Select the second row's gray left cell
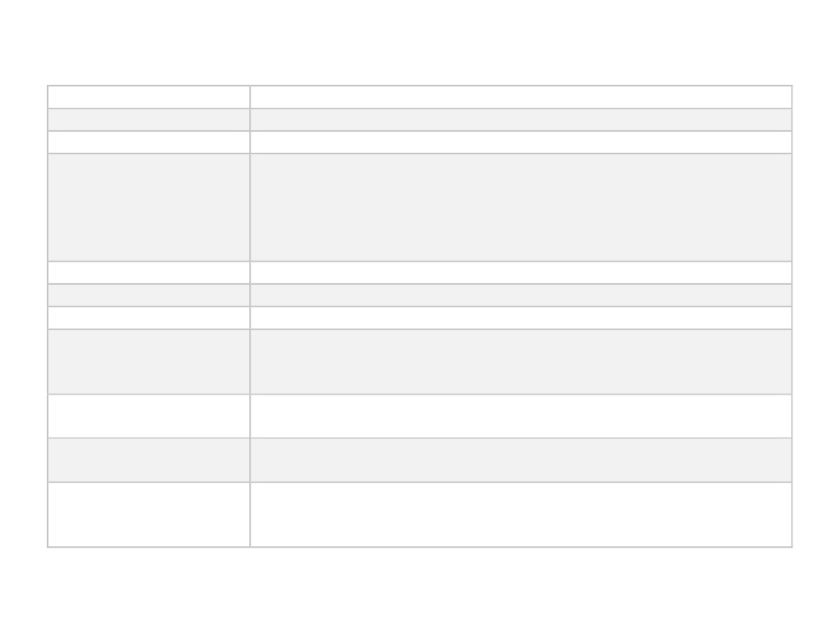Viewport: 840px width, 618px height. pos(149,119)
